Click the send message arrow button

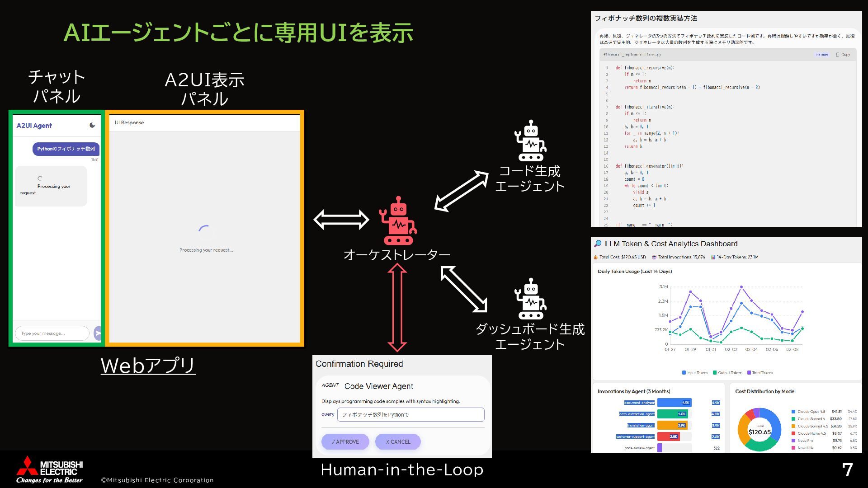point(98,333)
